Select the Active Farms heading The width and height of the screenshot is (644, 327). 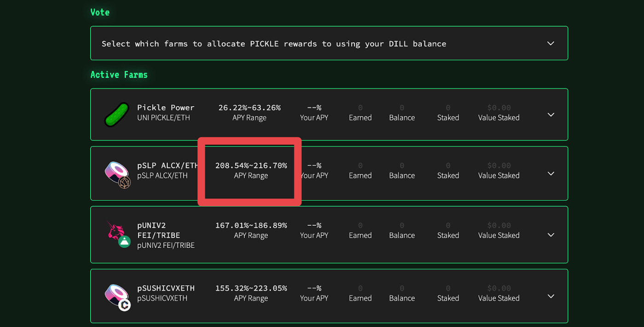[x=119, y=74]
